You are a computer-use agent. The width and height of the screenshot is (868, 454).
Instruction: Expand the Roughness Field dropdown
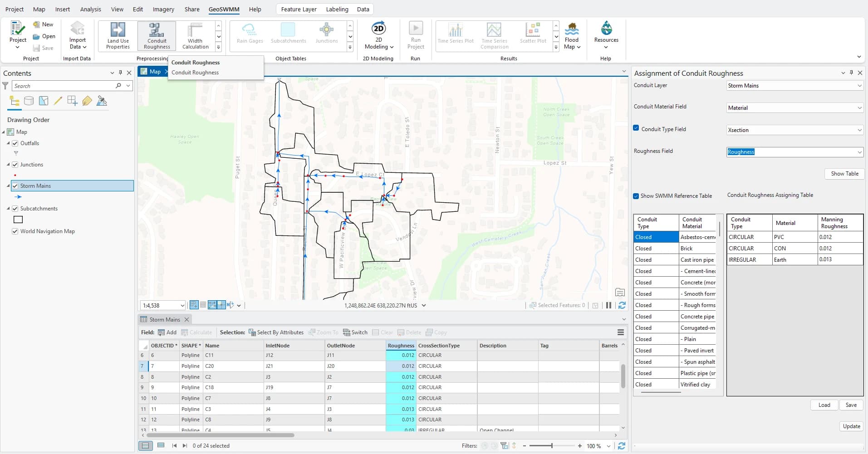coord(859,152)
